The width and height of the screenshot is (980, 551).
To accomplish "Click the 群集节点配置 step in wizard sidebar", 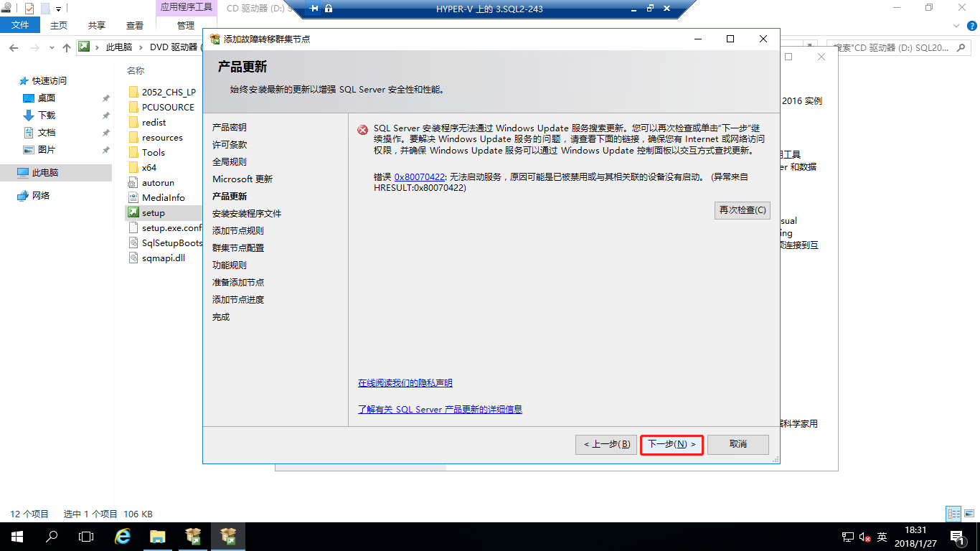I will point(238,248).
